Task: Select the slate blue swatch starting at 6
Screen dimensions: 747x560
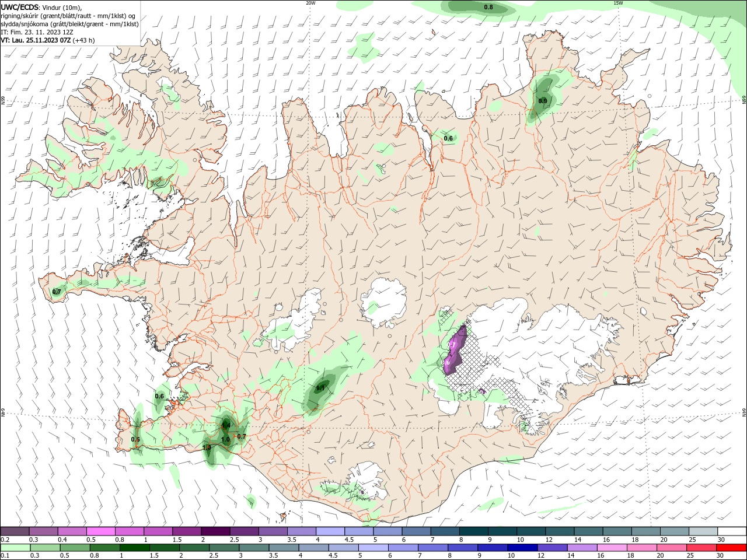Action: coord(416,531)
